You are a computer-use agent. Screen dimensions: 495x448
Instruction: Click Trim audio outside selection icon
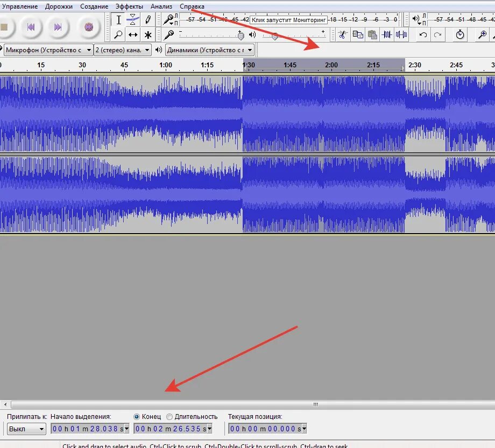click(387, 34)
